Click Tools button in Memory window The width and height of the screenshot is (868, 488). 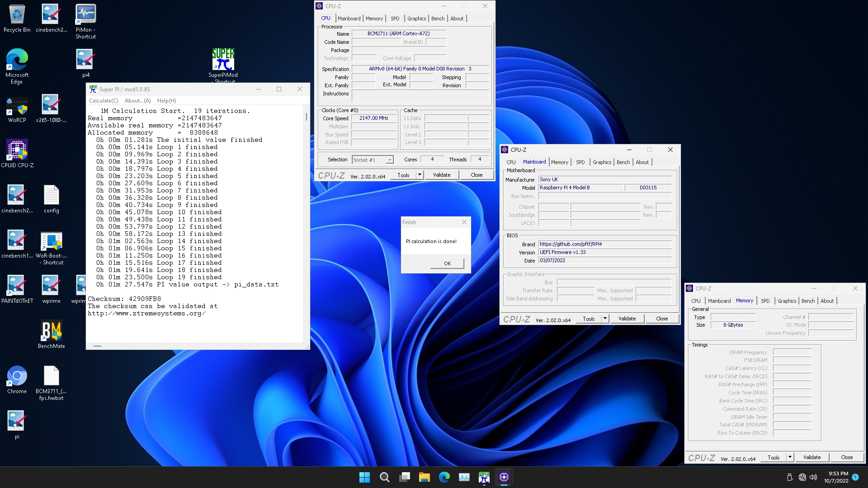[774, 457]
